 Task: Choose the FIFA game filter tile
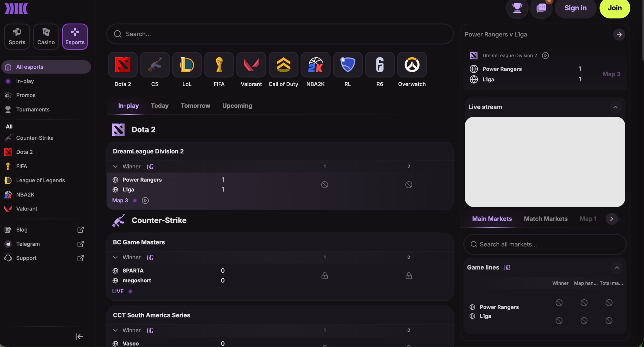(x=219, y=65)
